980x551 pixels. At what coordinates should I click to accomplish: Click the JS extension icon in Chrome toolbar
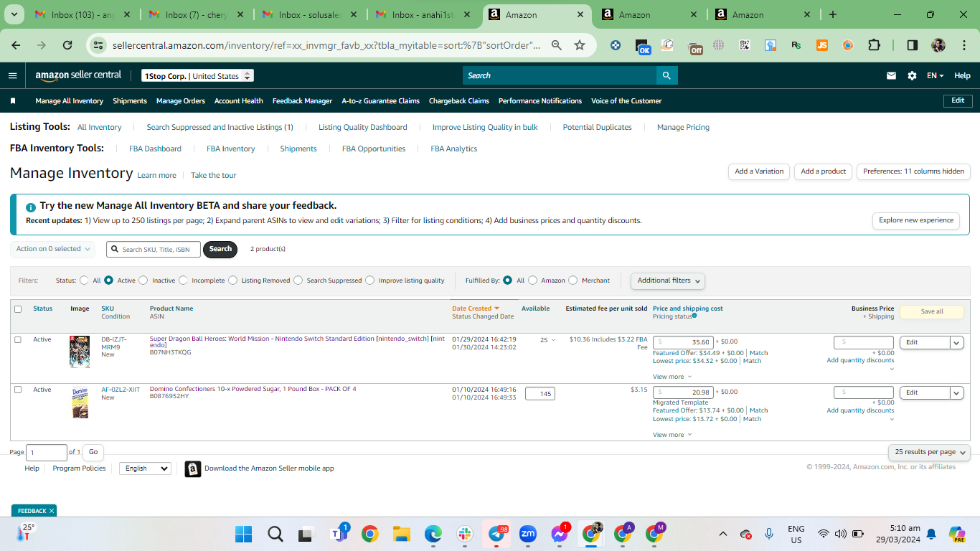click(822, 45)
